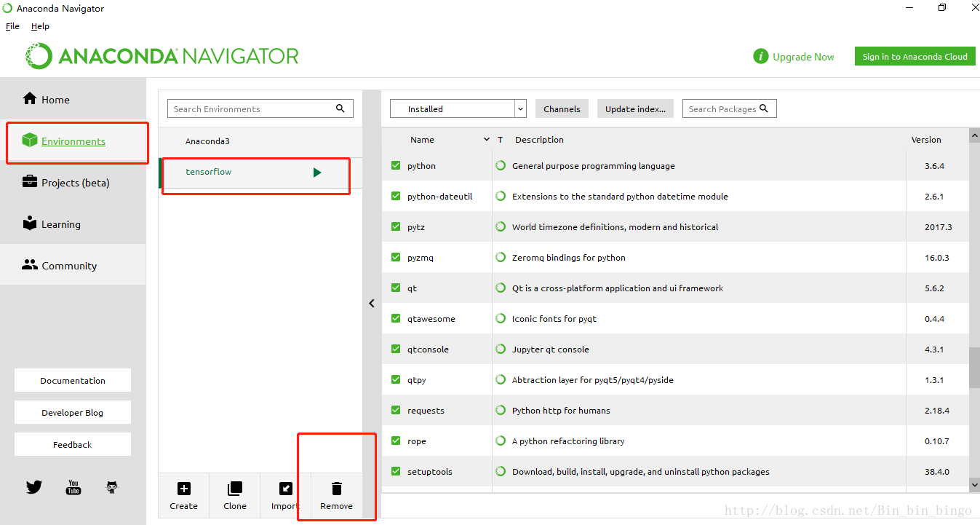Go to the Home tab
This screenshot has width=980, height=525.
[73, 99]
